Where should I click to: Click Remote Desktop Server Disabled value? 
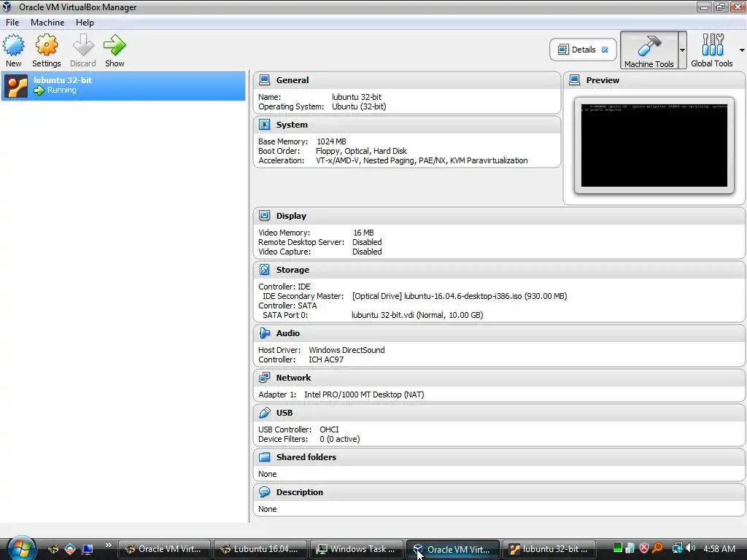click(x=367, y=242)
